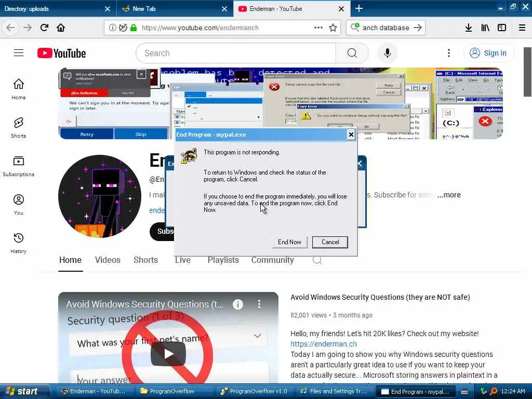Open YouTube settings three-dot menu

[449, 53]
